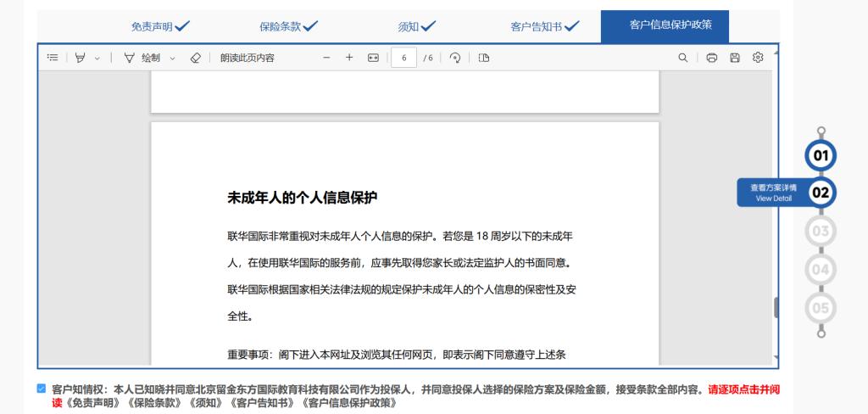Image resolution: width=868 pixels, height=414 pixels.
Task: Select the eraser tool
Action: tap(194, 58)
